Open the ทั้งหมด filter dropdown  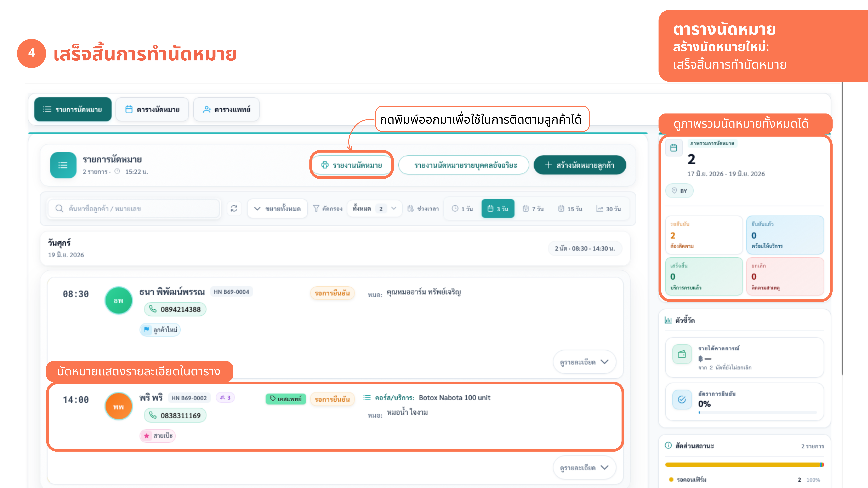pyautogui.click(x=374, y=209)
